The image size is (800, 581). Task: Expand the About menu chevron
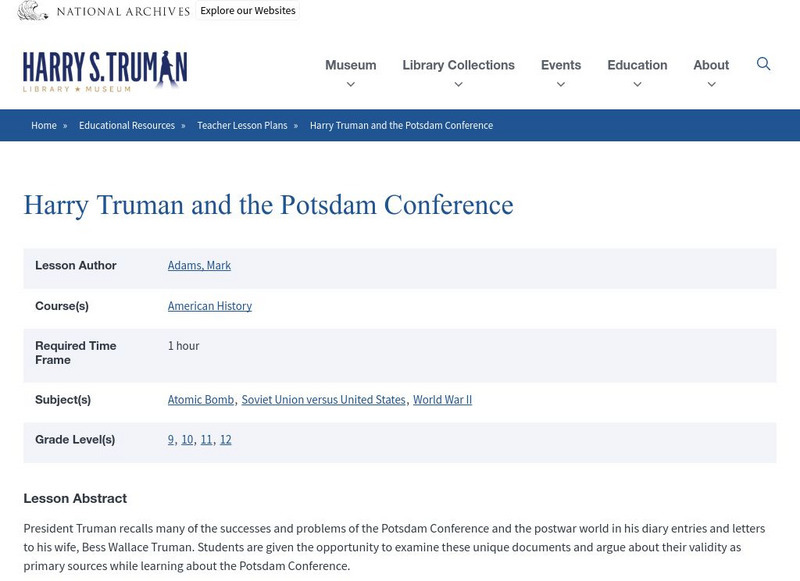[711, 85]
